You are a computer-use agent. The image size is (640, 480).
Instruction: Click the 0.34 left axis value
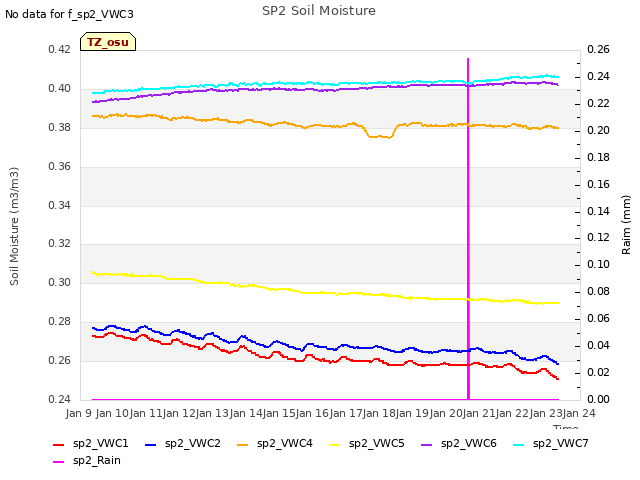pyautogui.click(x=60, y=205)
